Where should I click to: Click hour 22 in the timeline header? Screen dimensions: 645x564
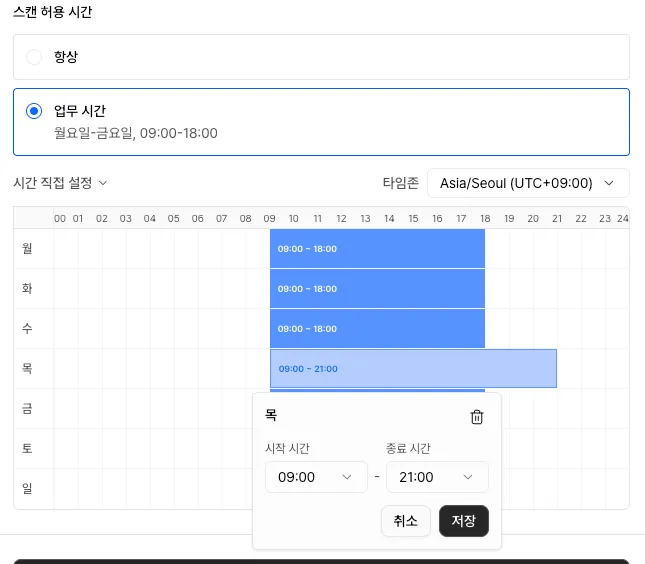tap(581, 218)
